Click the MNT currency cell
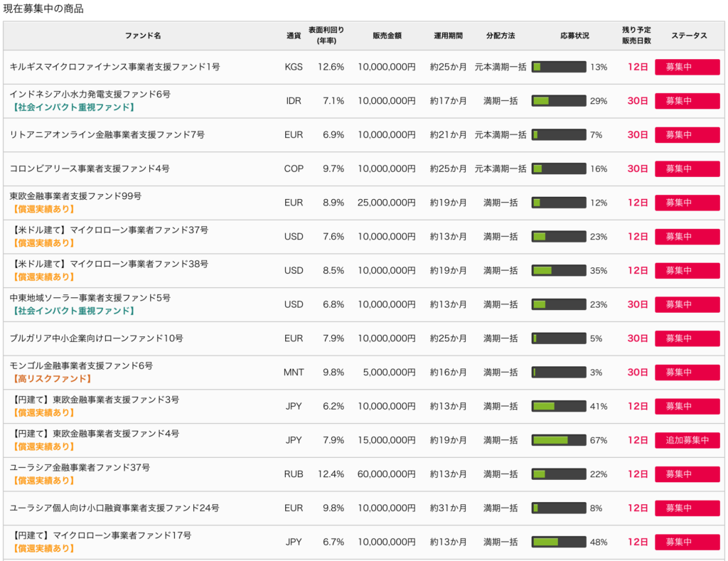The width and height of the screenshot is (728, 561). (294, 373)
